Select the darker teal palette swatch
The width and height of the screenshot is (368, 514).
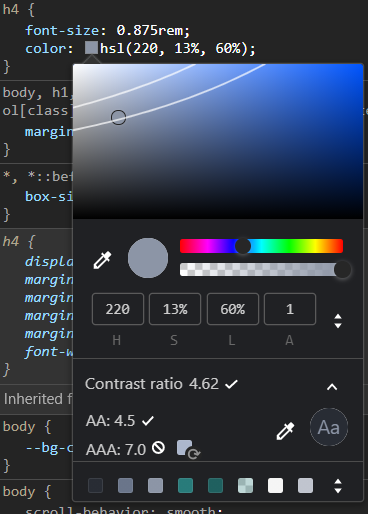(x=215, y=486)
